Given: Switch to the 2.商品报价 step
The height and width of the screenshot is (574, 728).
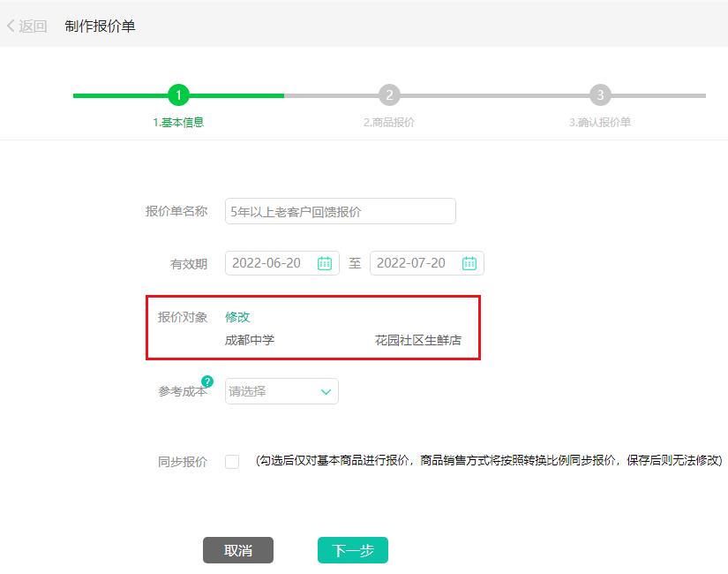Looking at the screenshot, I should click(x=390, y=121).
